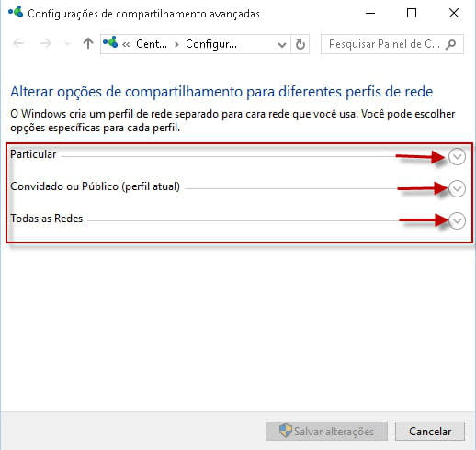Click arrow between Cent and Configur breadcrumbs
476x450 pixels.
176,44
